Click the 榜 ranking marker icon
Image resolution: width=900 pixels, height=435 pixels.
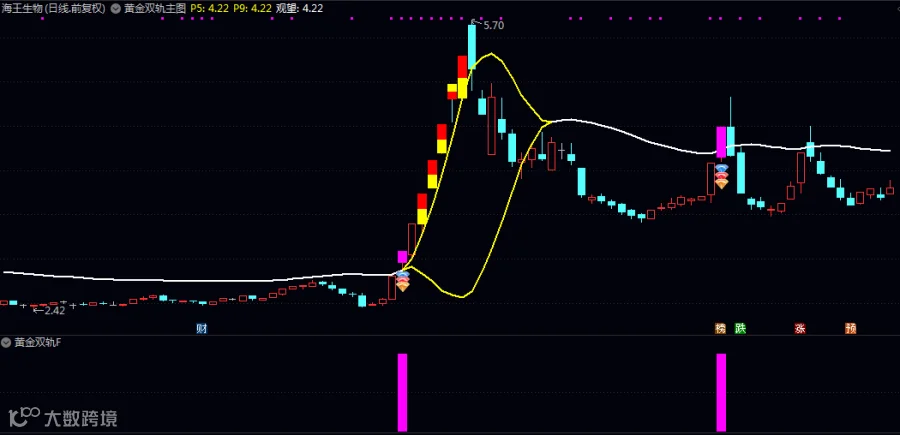721,329
